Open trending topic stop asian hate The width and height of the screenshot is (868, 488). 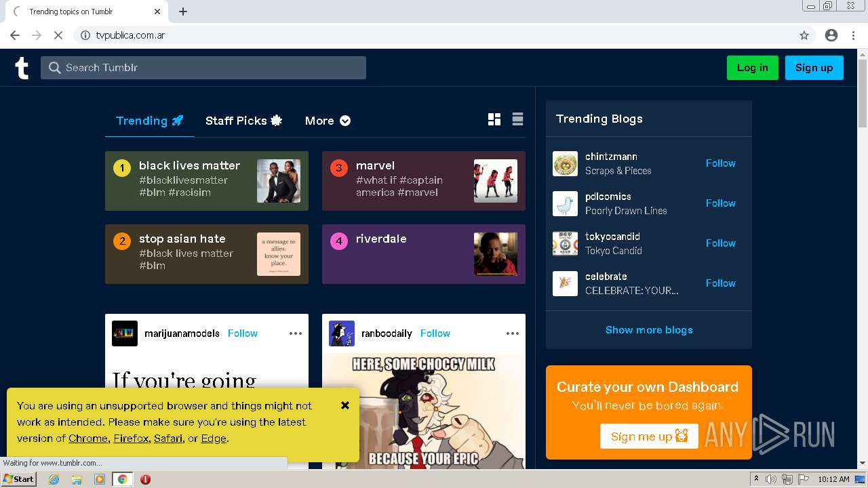207,254
